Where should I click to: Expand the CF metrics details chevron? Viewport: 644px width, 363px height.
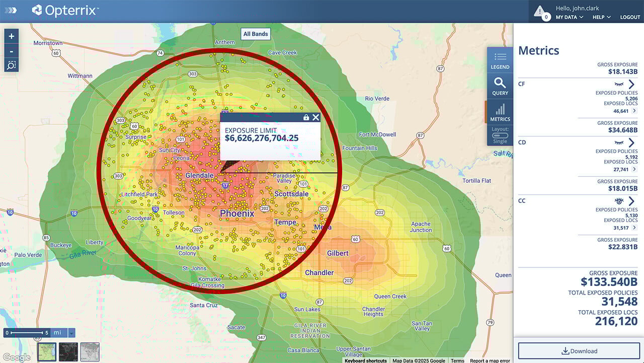[x=632, y=84]
